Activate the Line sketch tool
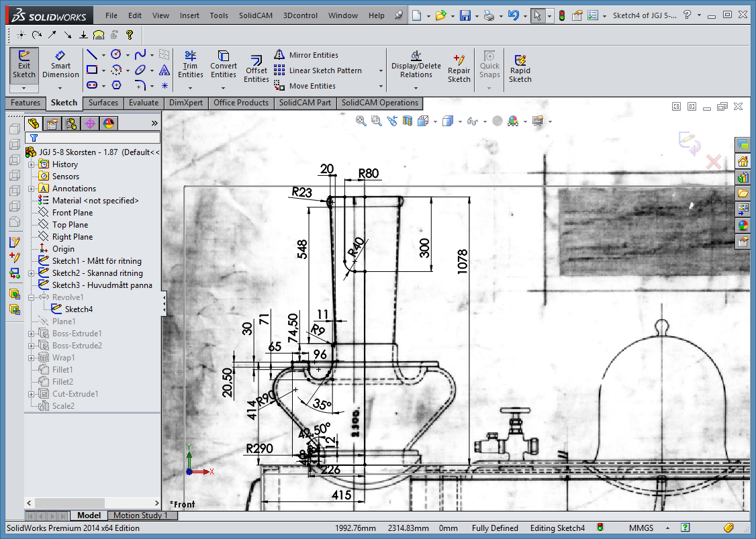 pyautogui.click(x=91, y=54)
